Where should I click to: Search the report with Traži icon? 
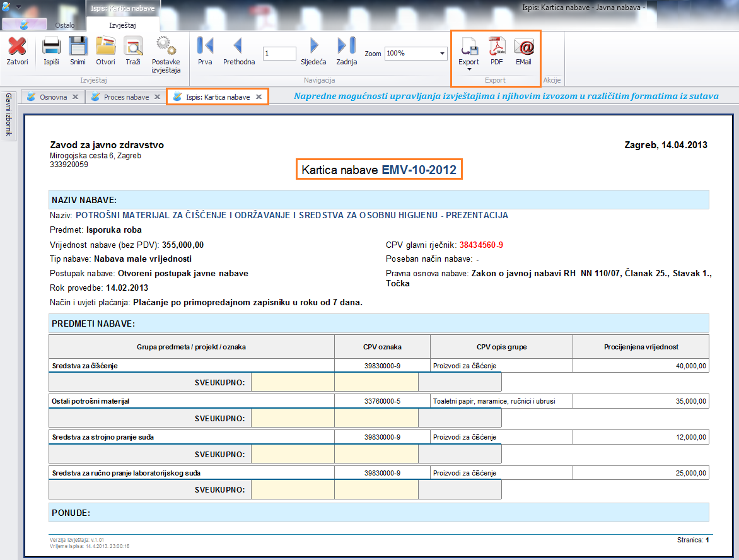tap(134, 51)
